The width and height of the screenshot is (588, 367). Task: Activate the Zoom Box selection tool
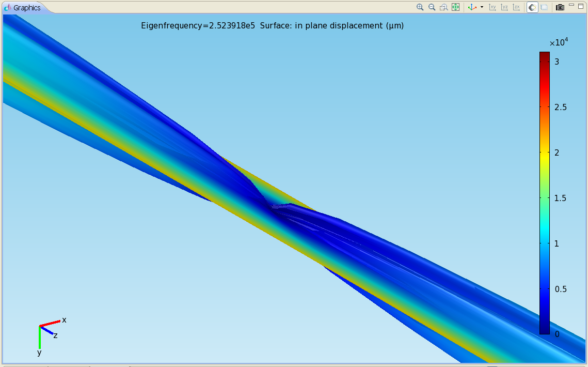point(443,7)
